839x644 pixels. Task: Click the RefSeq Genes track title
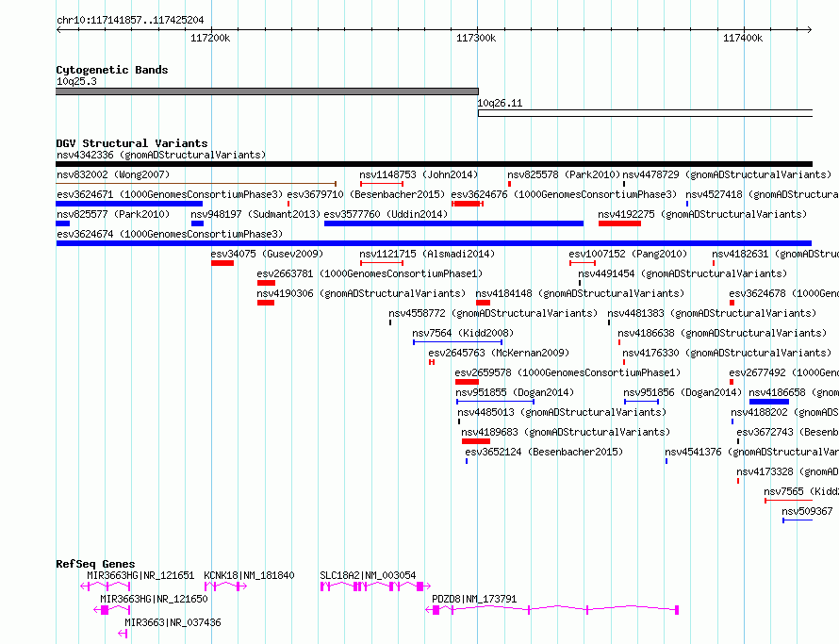tap(95, 564)
